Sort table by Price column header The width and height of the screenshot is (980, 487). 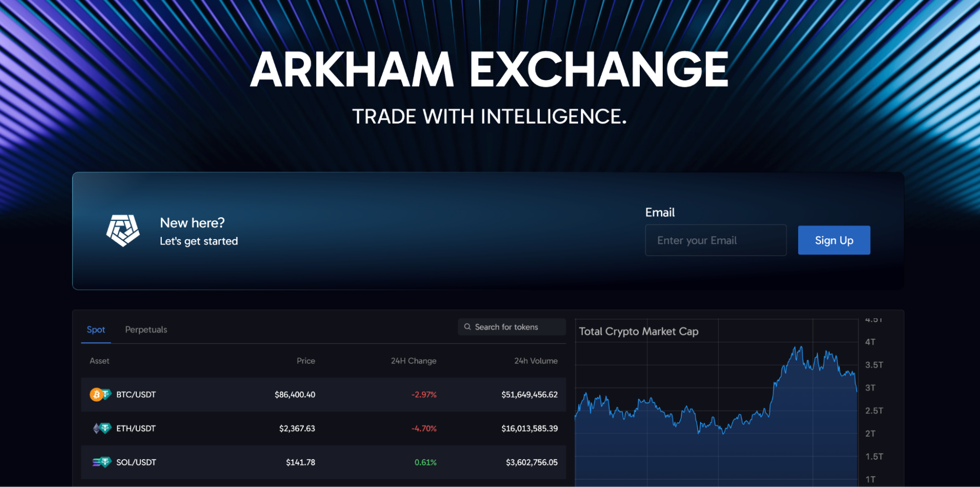coord(305,361)
